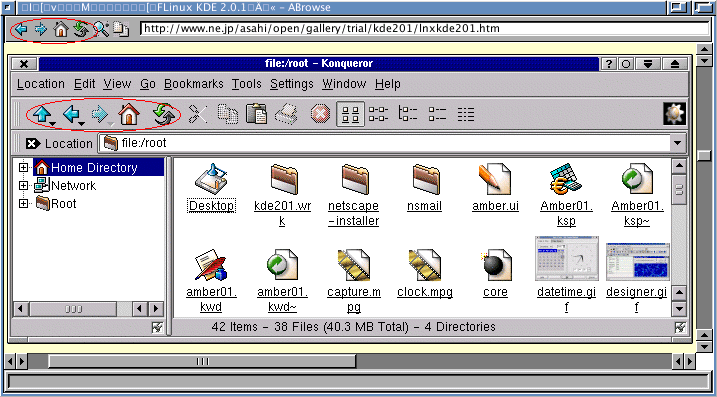Open Location menu

tap(41, 84)
